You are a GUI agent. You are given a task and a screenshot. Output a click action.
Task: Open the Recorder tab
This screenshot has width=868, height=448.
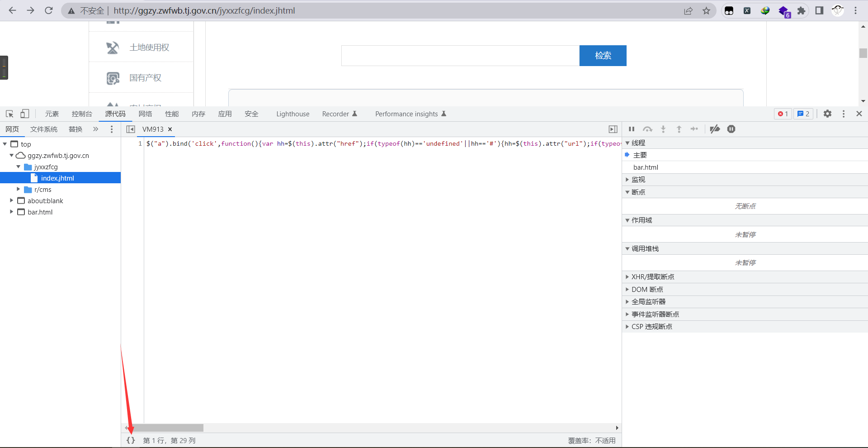[x=340, y=114]
